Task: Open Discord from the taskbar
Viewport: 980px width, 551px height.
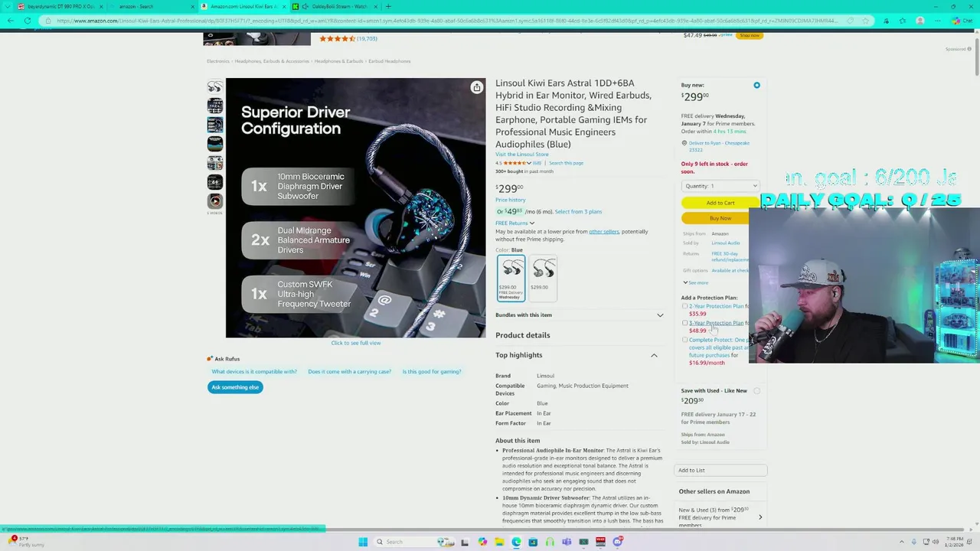Action: tap(617, 542)
